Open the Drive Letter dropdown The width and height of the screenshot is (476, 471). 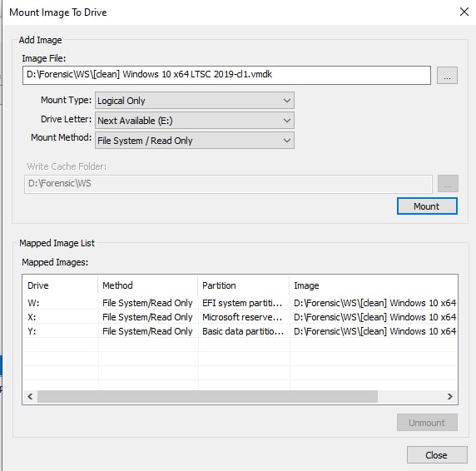click(x=195, y=121)
